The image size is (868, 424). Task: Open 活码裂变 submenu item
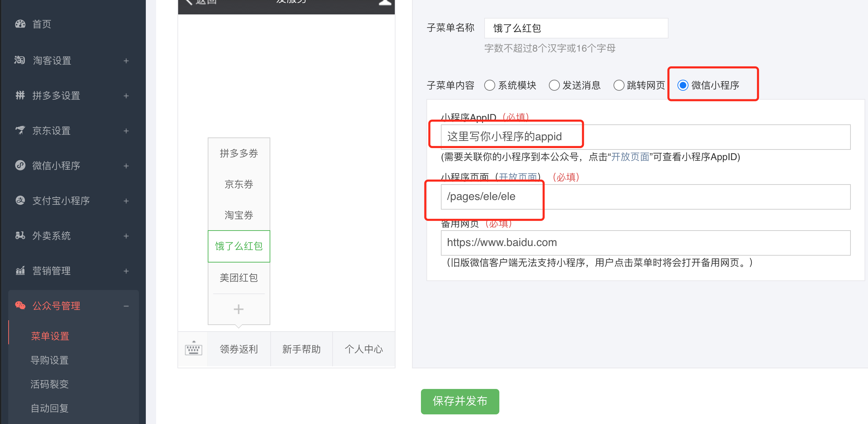[x=50, y=384]
